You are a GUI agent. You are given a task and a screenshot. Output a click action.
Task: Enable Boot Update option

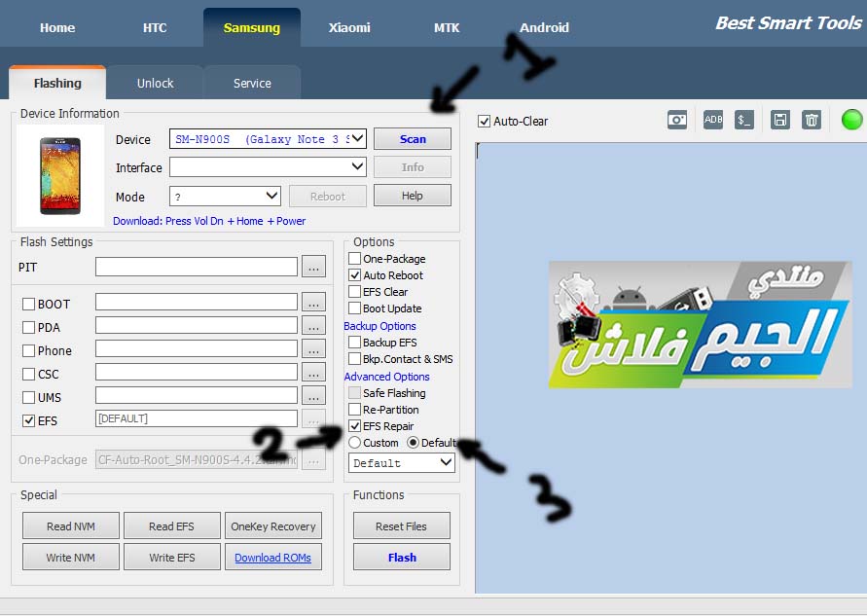[354, 308]
